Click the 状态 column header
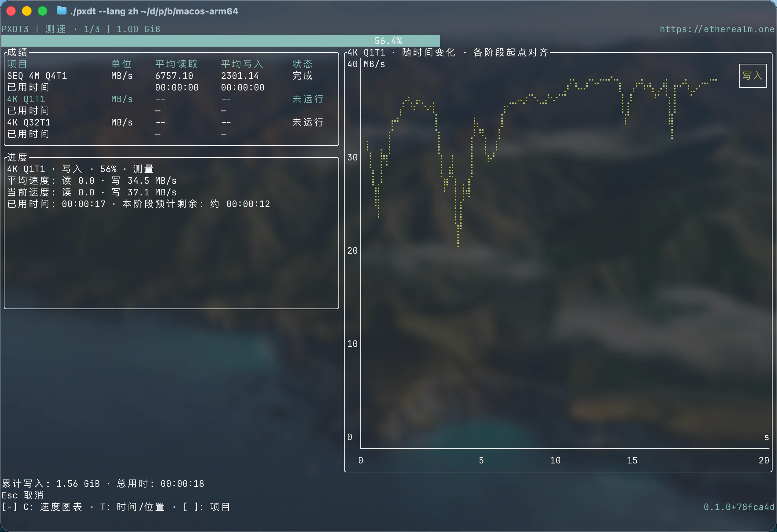This screenshot has height=532, width=777. click(x=302, y=64)
